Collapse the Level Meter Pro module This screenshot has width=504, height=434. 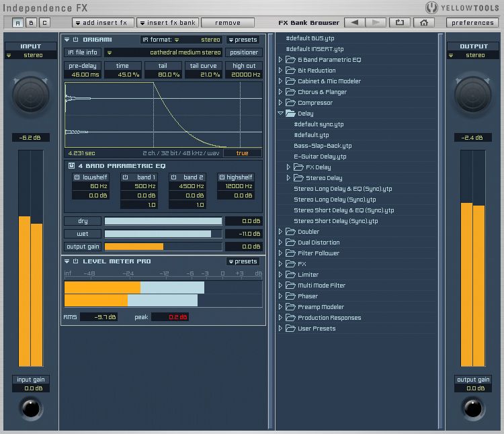click(x=67, y=261)
